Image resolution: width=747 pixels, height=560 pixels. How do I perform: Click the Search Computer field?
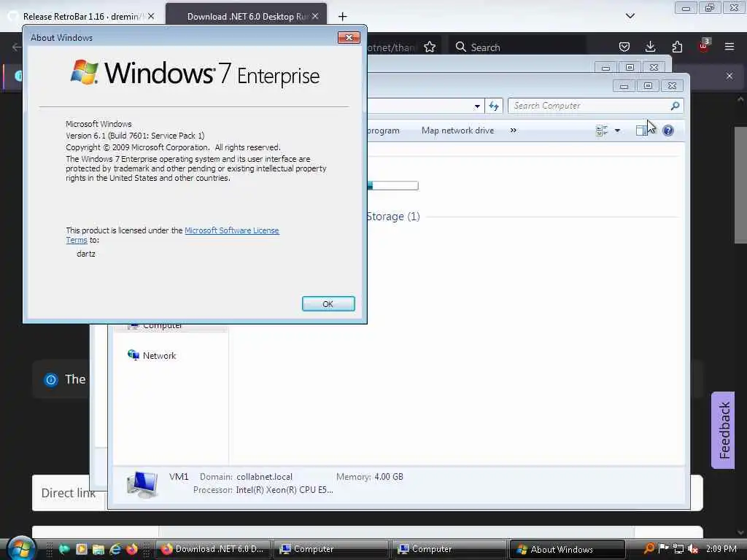point(595,106)
